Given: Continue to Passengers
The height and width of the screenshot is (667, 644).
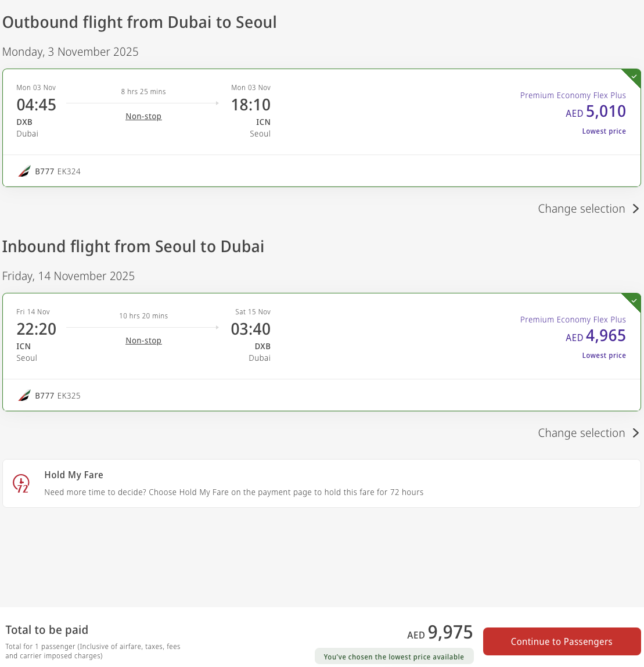Looking at the screenshot, I should (x=562, y=641).
